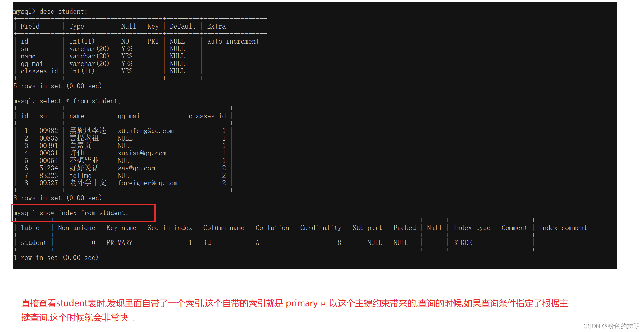Click the 'Seq_in_index' column header
Image resolution: width=644 pixels, height=332 pixels.
[170, 228]
